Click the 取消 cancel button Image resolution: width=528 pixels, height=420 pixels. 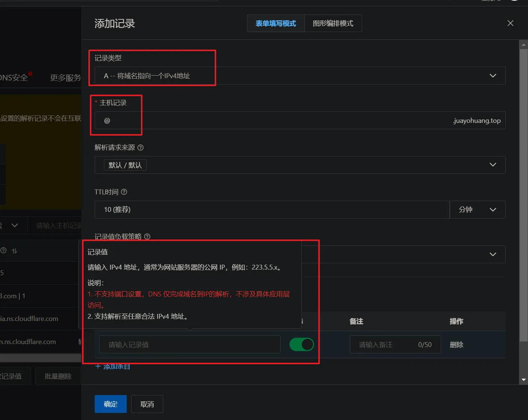tap(147, 404)
